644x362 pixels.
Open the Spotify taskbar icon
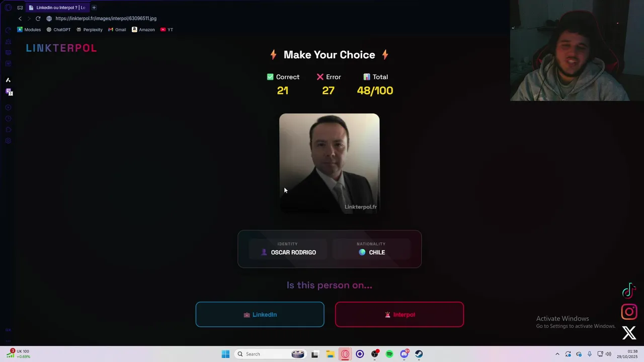[x=389, y=354]
